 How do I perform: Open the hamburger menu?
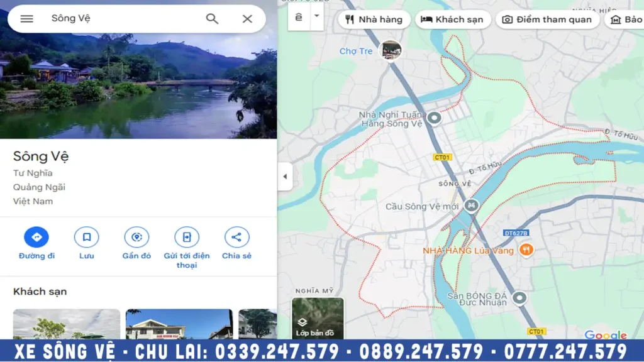click(x=26, y=19)
